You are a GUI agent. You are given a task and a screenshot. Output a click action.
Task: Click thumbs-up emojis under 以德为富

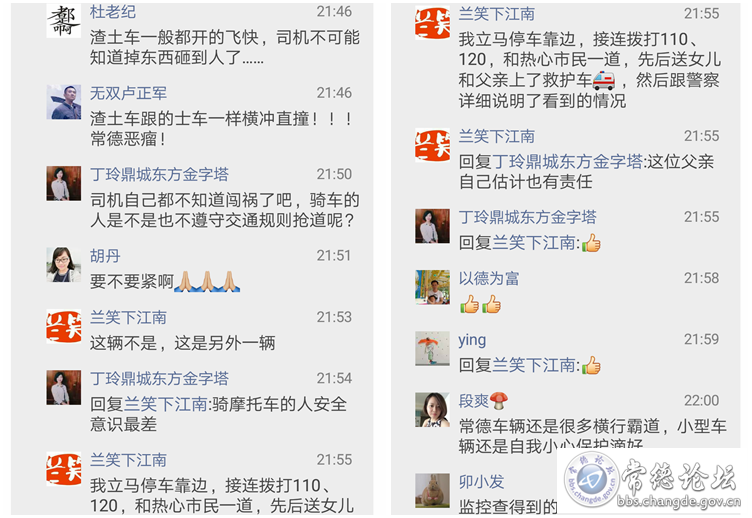[x=480, y=305]
